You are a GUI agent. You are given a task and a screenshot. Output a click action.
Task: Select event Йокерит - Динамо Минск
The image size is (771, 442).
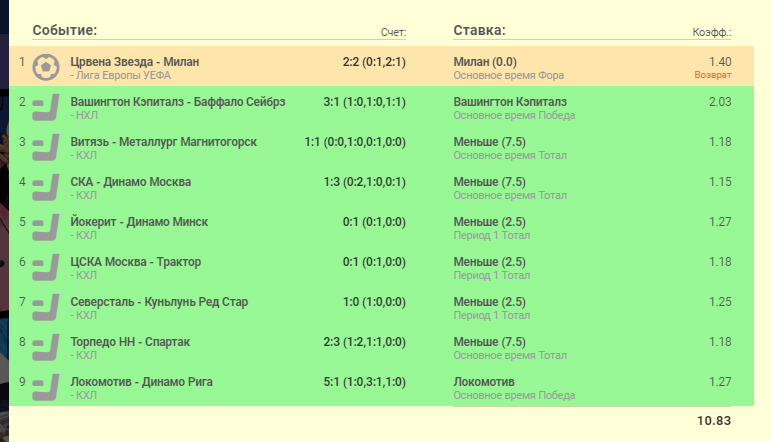tap(139, 222)
